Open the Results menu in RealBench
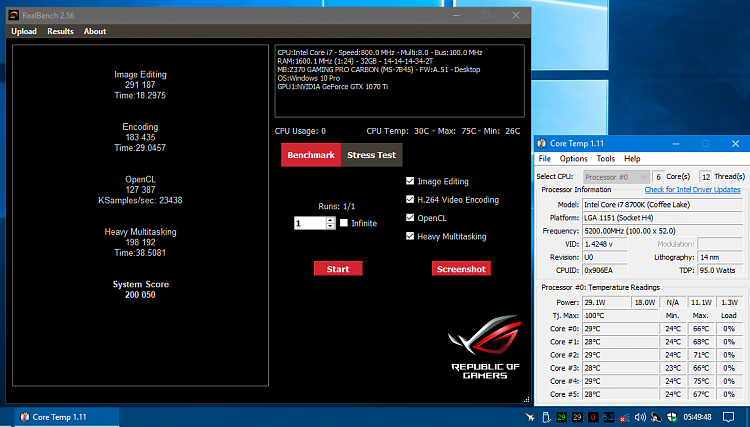Screen dimensions: 750x427 click(60, 31)
